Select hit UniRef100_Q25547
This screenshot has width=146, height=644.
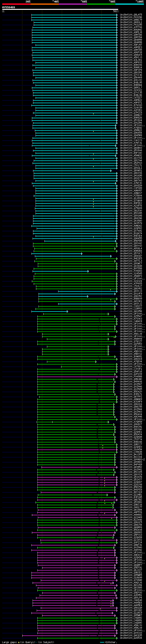[131, 316]
